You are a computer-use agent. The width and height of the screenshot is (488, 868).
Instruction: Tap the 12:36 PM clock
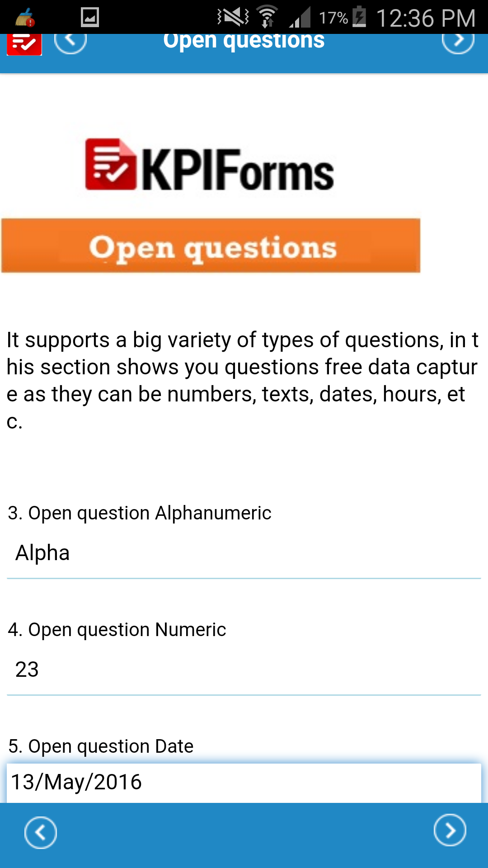426,18
